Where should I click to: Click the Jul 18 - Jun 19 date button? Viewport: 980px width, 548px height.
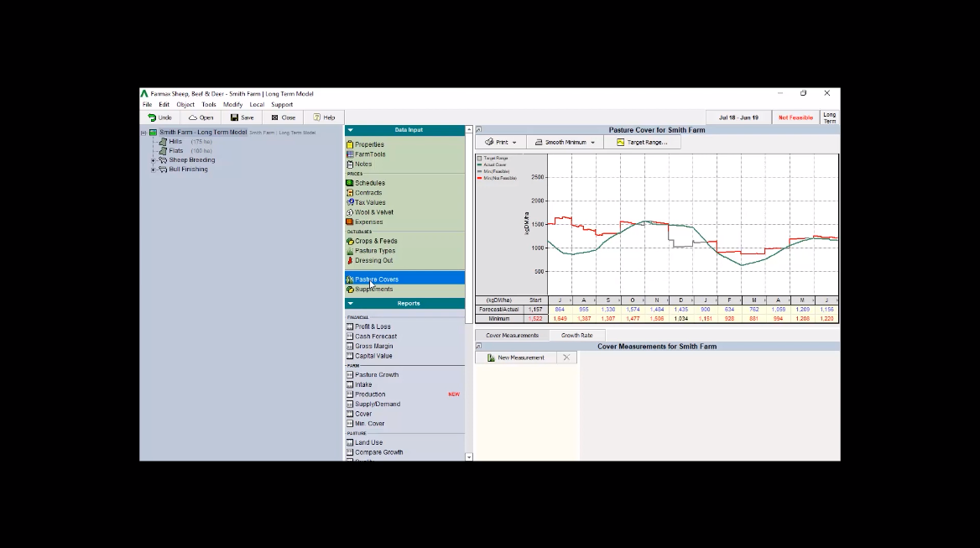[738, 117]
